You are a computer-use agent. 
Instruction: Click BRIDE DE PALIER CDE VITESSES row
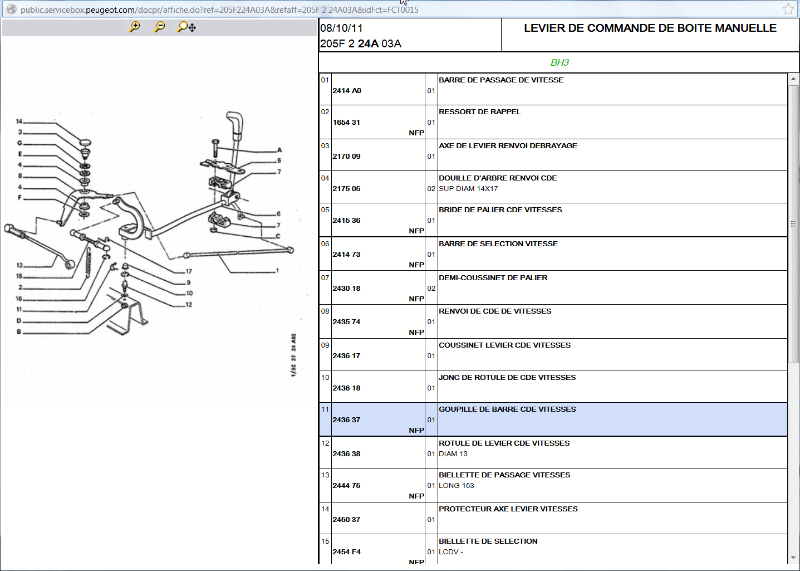click(x=553, y=220)
